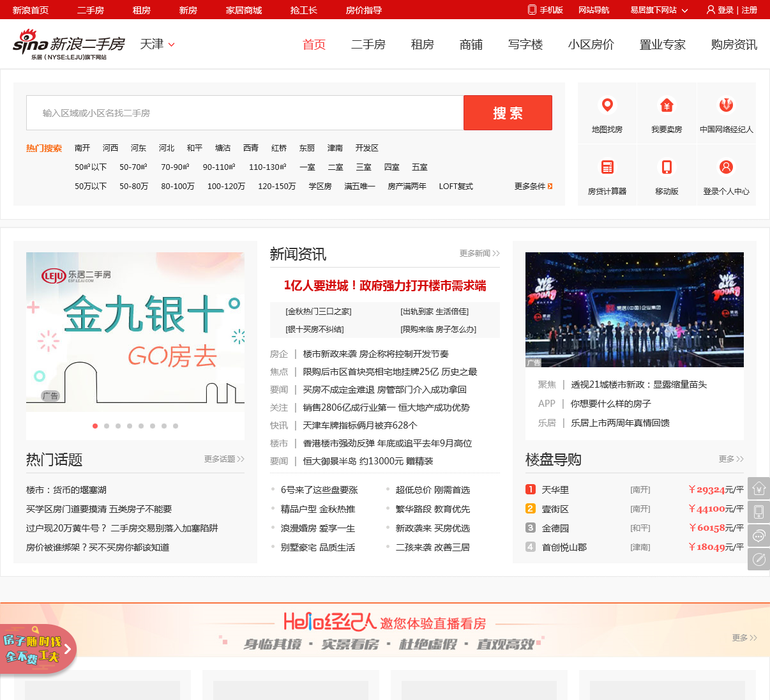Open the 购房资讯 nav tab

734,44
